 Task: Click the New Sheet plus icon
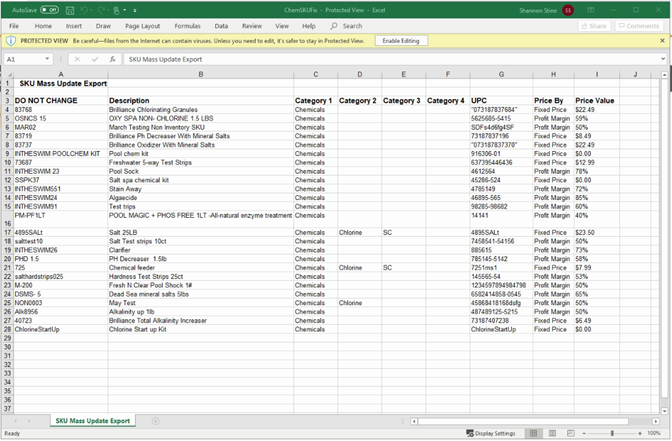pos(156,421)
